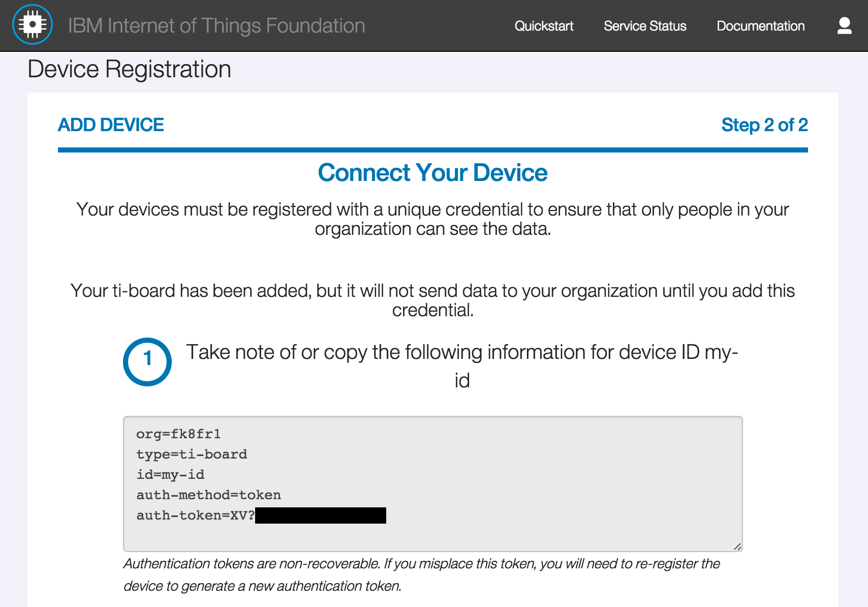The height and width of the screenshot is (607, 868).
Task: Click the 'ADD DEVICE' heading
Action: pos(111,125)
